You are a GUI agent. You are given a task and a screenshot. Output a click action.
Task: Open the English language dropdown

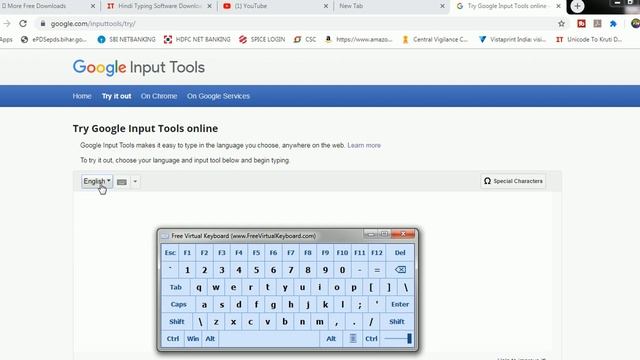tap(97, 181)
